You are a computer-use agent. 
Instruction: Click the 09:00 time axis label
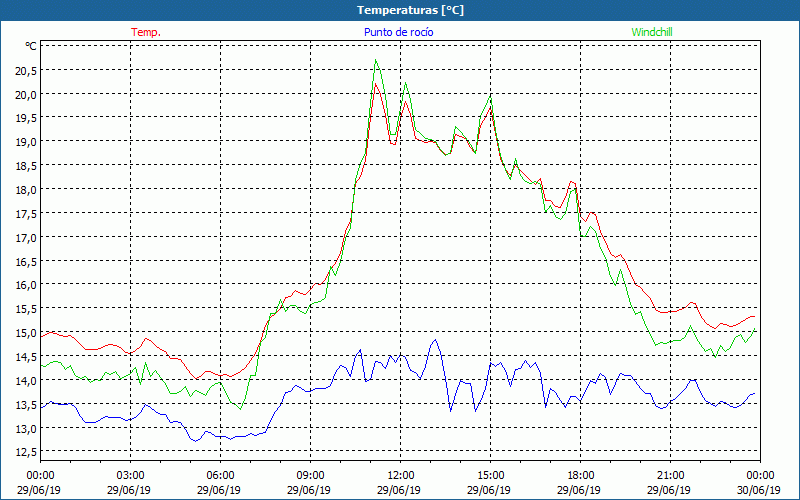pos(310,476)
